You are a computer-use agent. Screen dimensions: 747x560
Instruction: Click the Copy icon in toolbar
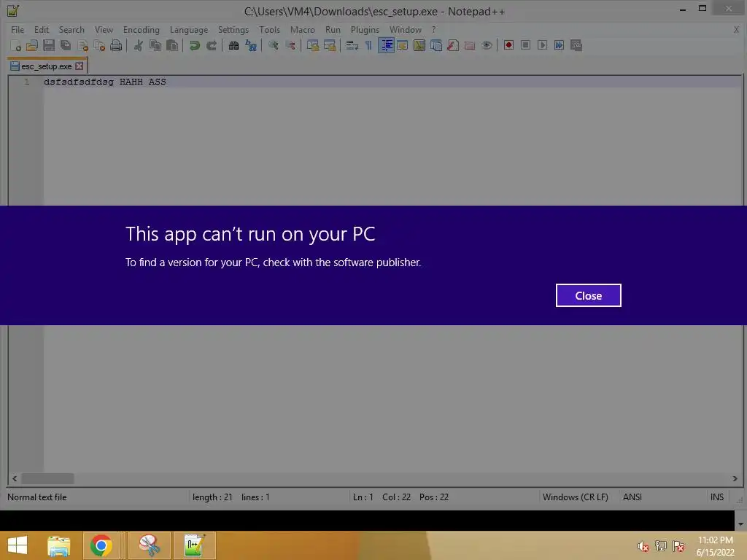pyautogui.click(x=155, y=45)
